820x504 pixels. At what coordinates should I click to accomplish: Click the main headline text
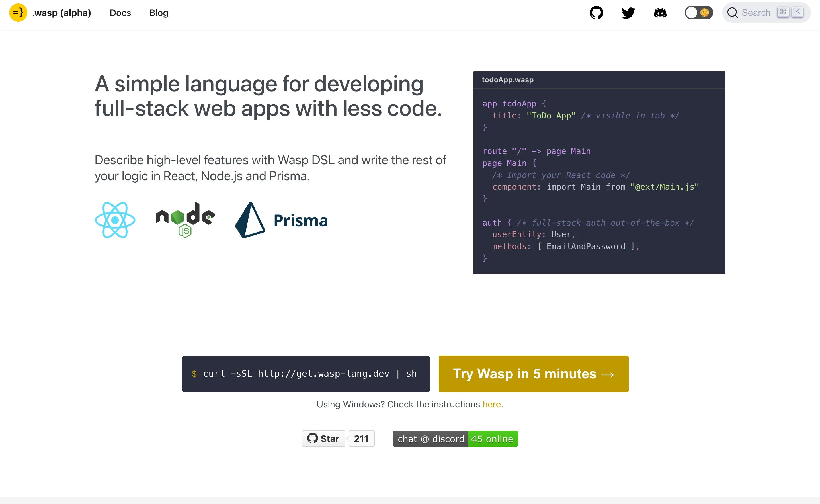click(268, 96)
